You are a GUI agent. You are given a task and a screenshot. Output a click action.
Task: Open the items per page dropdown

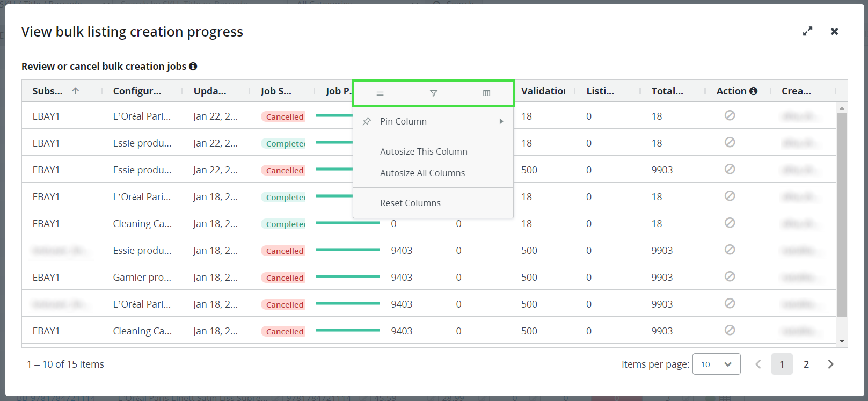tap(716, 364)
